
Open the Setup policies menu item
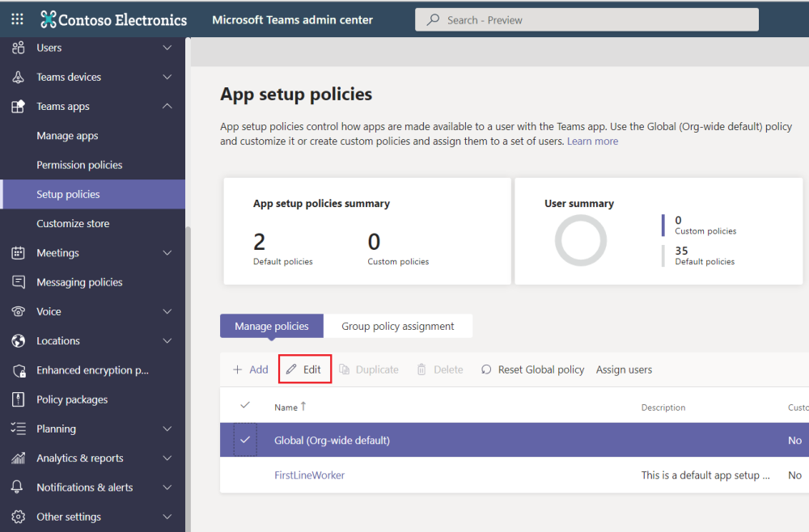tap(70, 194)
